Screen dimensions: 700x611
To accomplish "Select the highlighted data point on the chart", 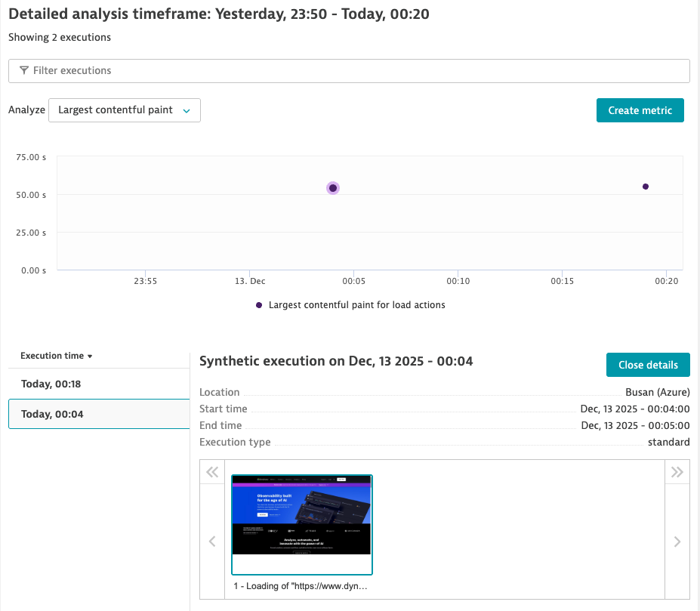I will tap(332, 187).
